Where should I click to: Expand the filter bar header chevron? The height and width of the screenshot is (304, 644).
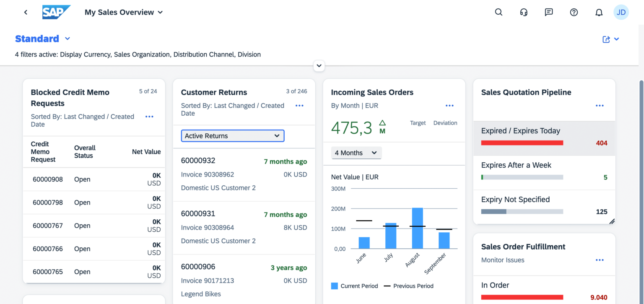[x=319, y=66]
